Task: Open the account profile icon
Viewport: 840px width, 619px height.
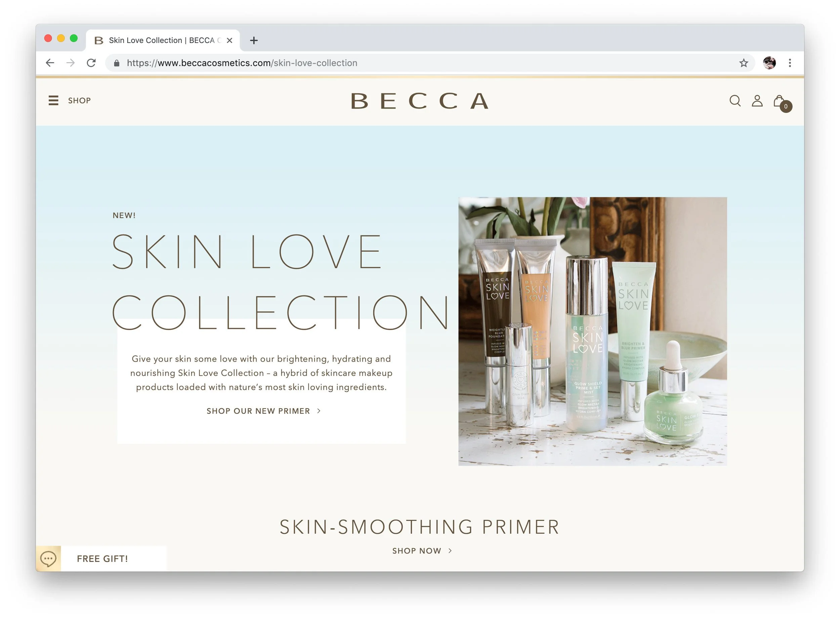Action: 757,101
